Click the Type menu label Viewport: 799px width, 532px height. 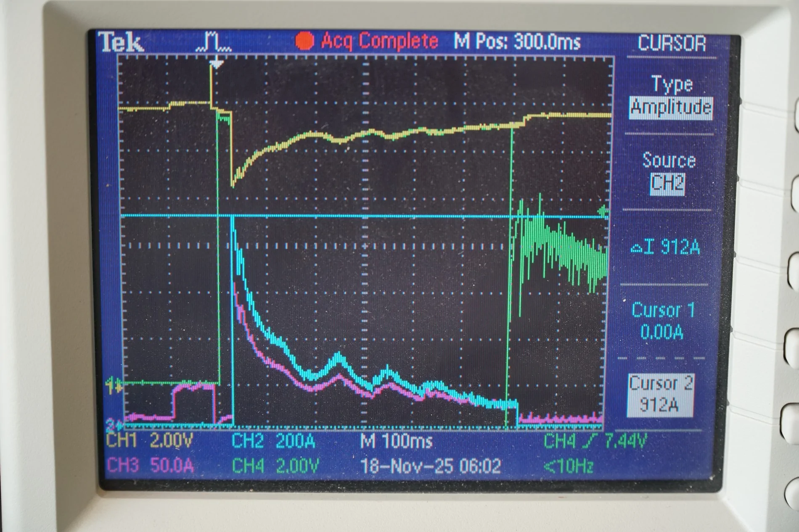(x=672, y=84)
